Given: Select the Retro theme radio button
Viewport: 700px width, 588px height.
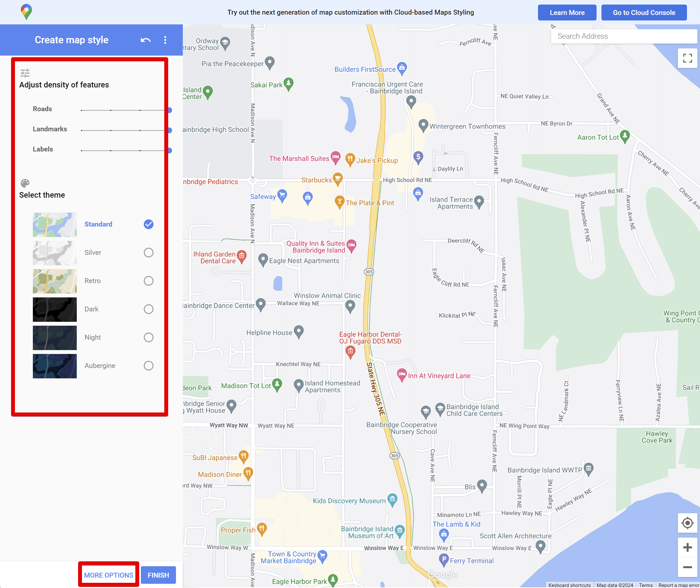Looking at the screenshot, I should (149, 281).
